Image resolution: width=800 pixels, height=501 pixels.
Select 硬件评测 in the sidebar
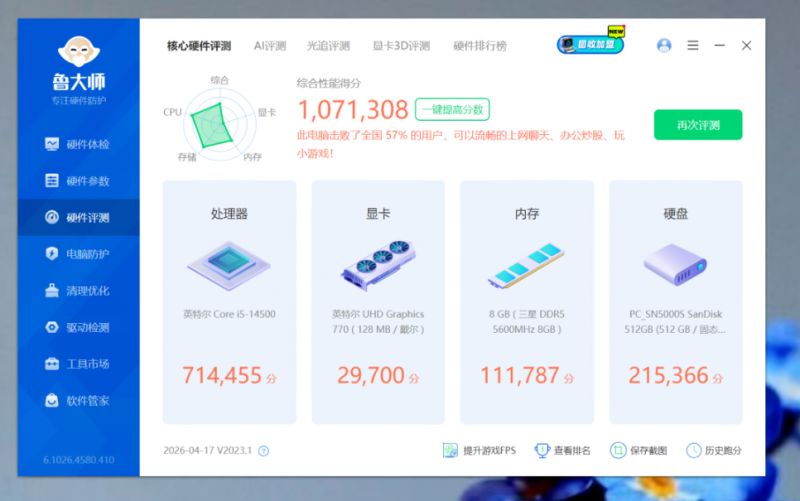(78, 218)
